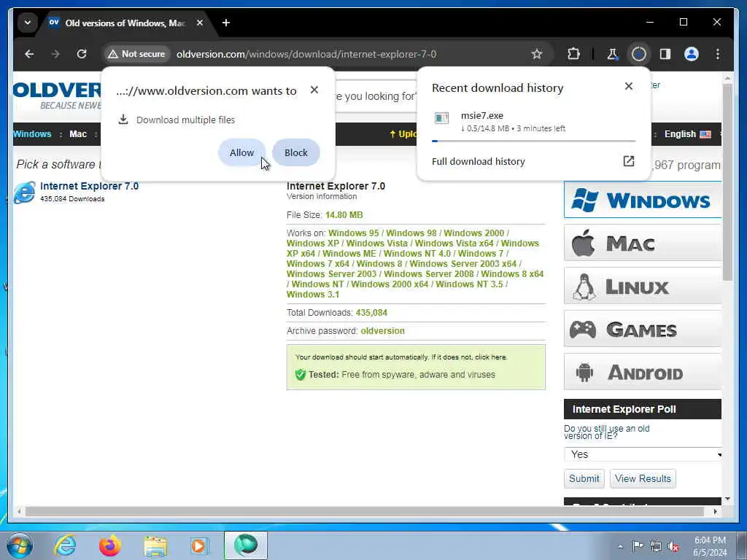Click the horizontal page scrollbar

365,511
